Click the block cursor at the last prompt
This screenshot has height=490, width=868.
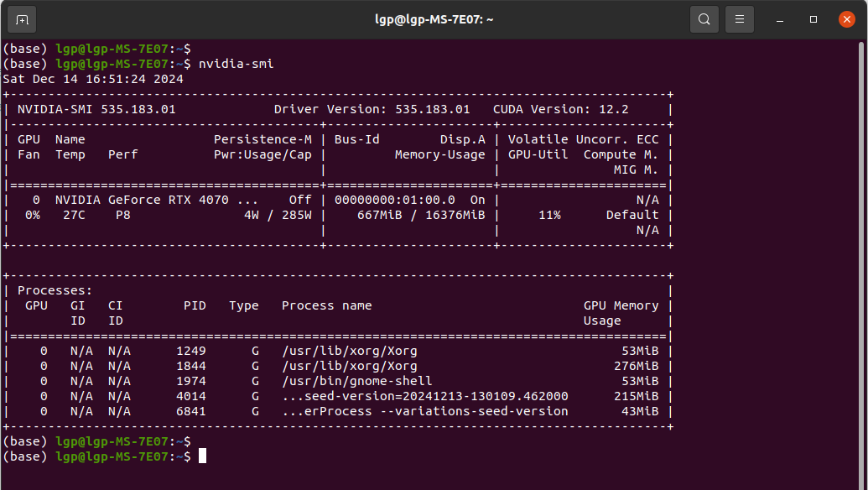pyautogui.click(x=203, y=456)
